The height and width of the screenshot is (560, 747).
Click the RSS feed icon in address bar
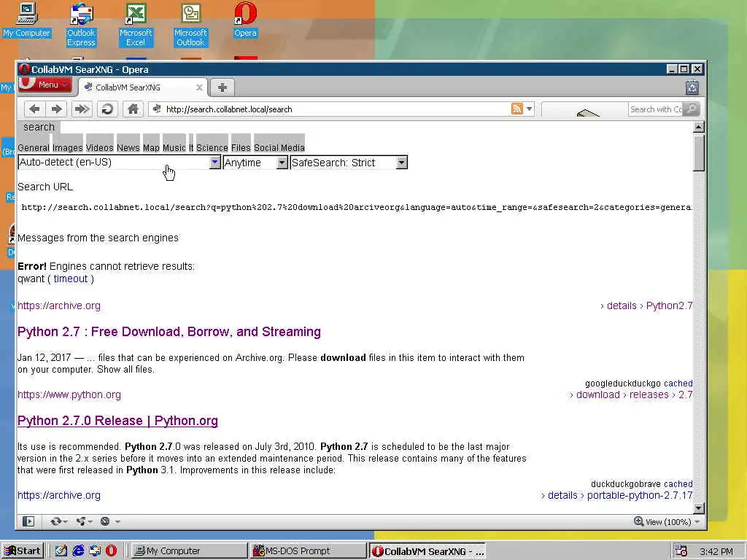pos(516,109)
